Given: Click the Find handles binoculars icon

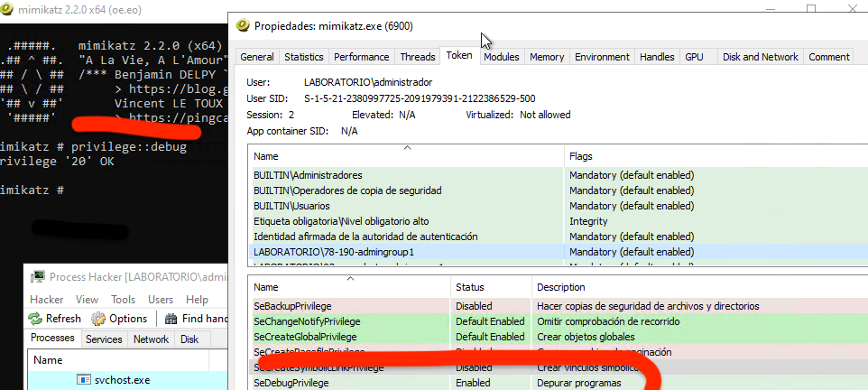Looking at the screenshot, I should [169, 319].
